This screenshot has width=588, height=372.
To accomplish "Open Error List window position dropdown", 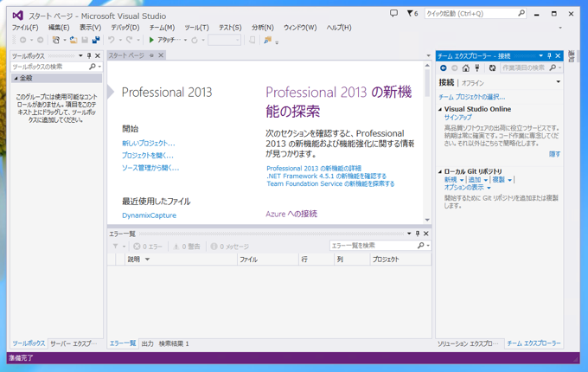I will tap(409, 234).
